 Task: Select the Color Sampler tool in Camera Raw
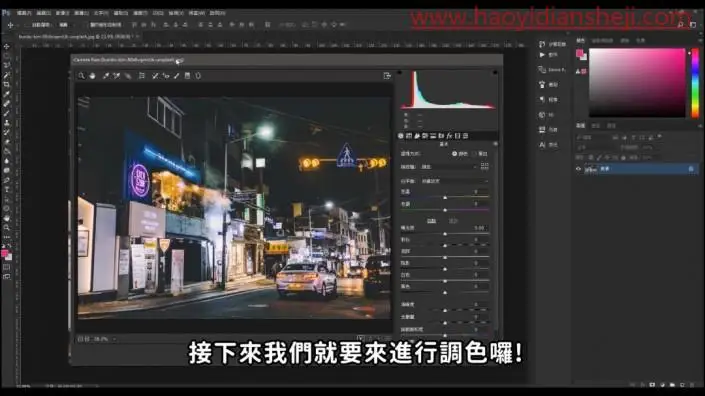(x=117, y=76)
